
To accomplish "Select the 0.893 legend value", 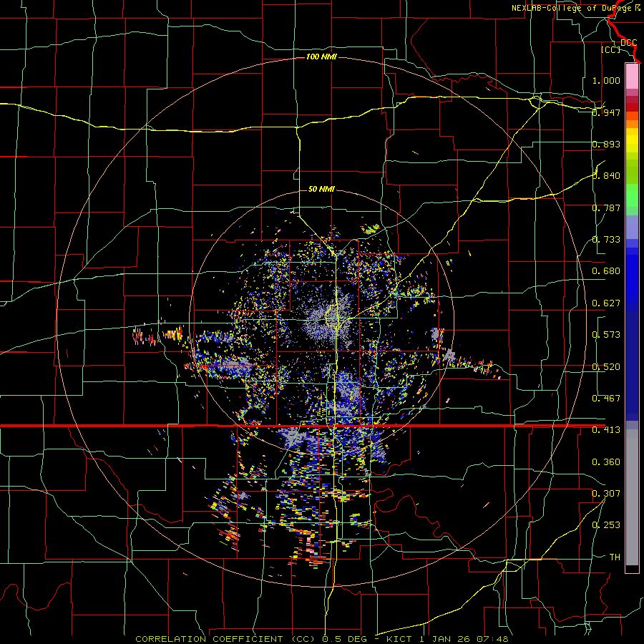I will (x=606, y=144).
